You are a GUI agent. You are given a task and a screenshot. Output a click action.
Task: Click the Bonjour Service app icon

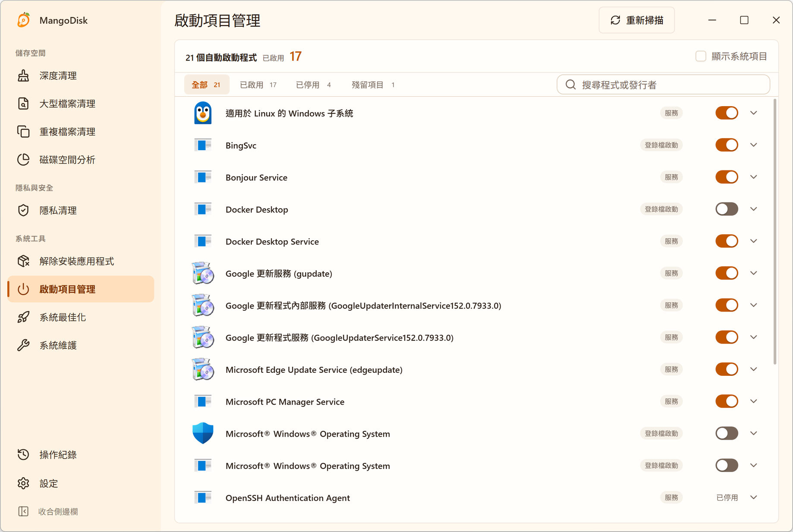[203, 177]
